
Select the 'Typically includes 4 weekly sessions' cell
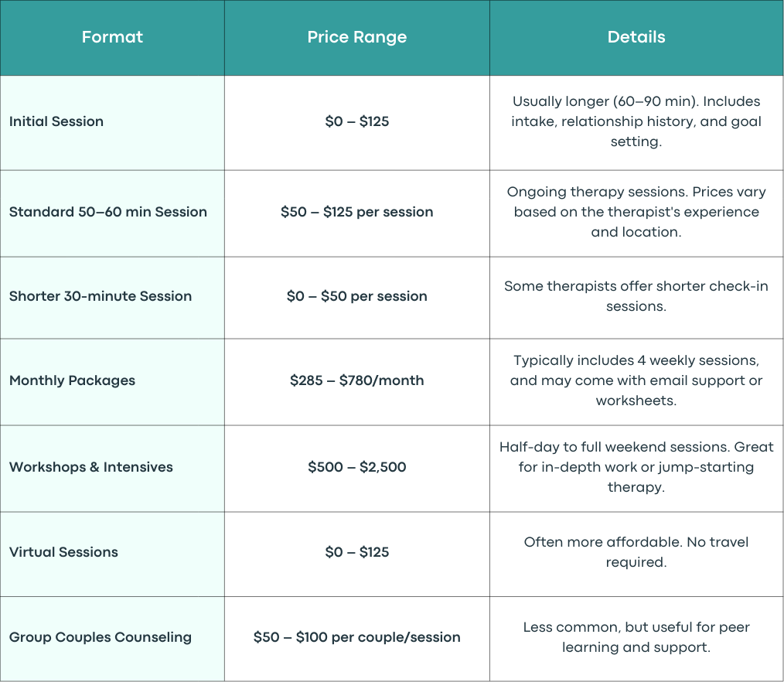click(636, 380)
